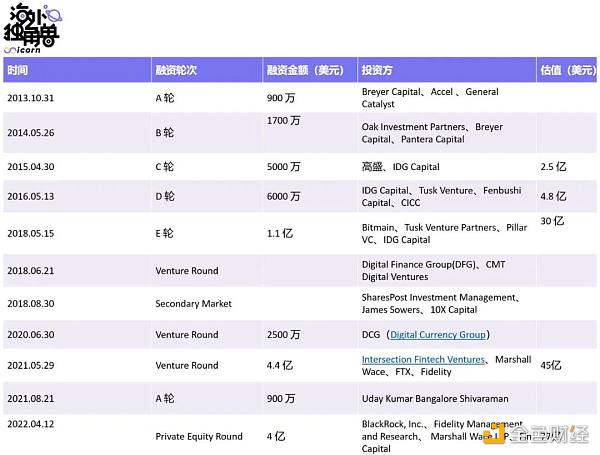Click Uday Kumar Bangalore Shivaraman
600x455 pixels.
pyautogui.click(x=435, y=398)
